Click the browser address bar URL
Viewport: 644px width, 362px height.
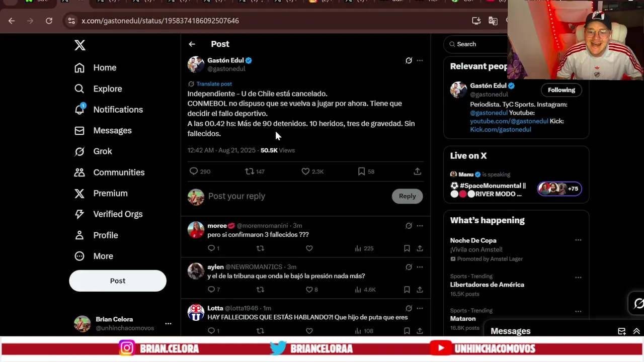pos(160,21)
